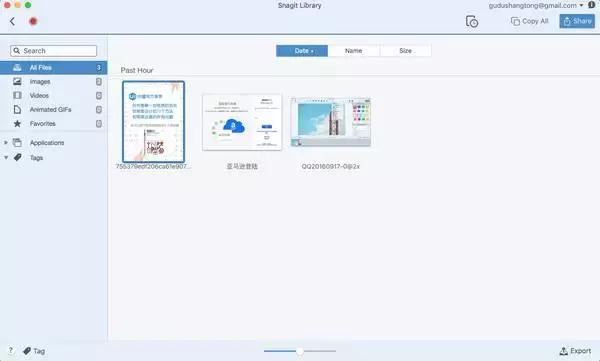
Task: Sort the library by Size
Action: [x=406, y=51]
